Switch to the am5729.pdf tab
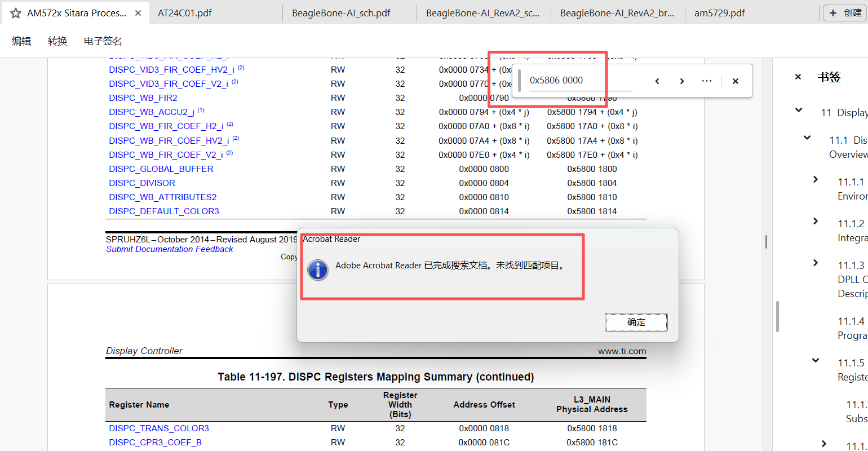868x451 pixels. click(720, 13)
